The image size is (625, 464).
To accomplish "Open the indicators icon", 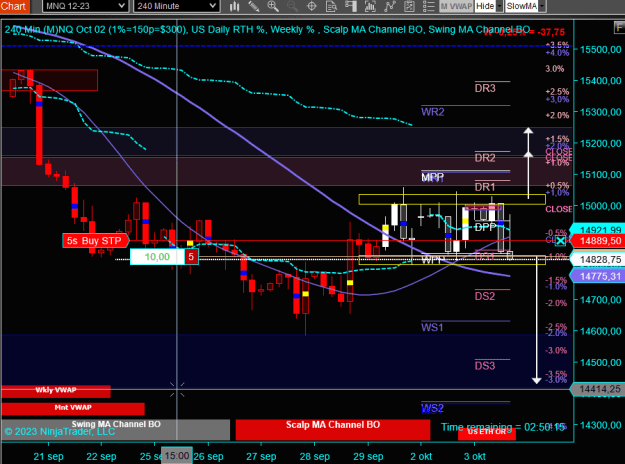I will pyautogui.click(x=389, y=6).
